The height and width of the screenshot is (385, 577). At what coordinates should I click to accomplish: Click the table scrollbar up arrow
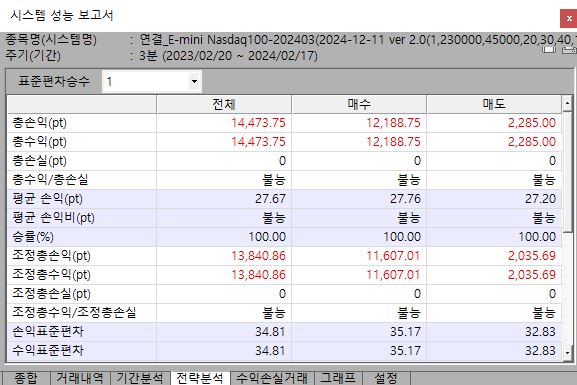pyautogui.click(x=567, y=103)
